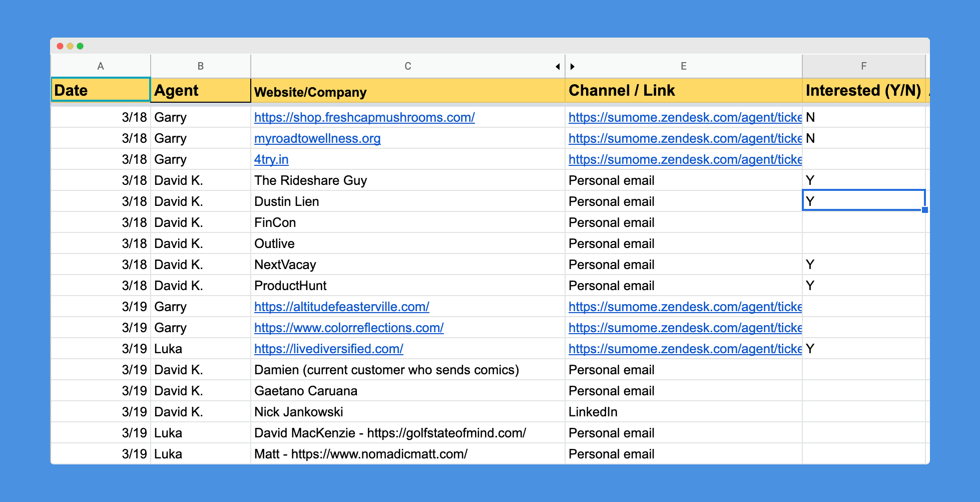980x502 pixels.
Task: Select the Agent header cell
Action: [201, 90]
